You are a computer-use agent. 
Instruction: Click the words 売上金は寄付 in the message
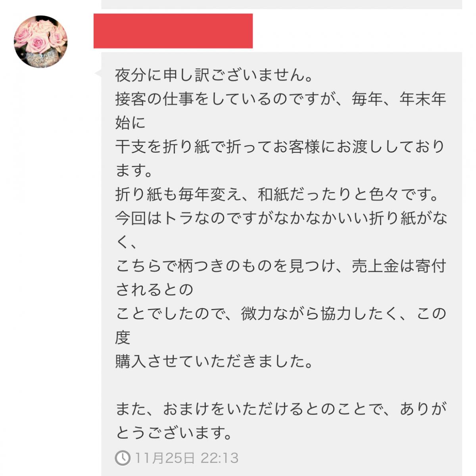(399, 266)
